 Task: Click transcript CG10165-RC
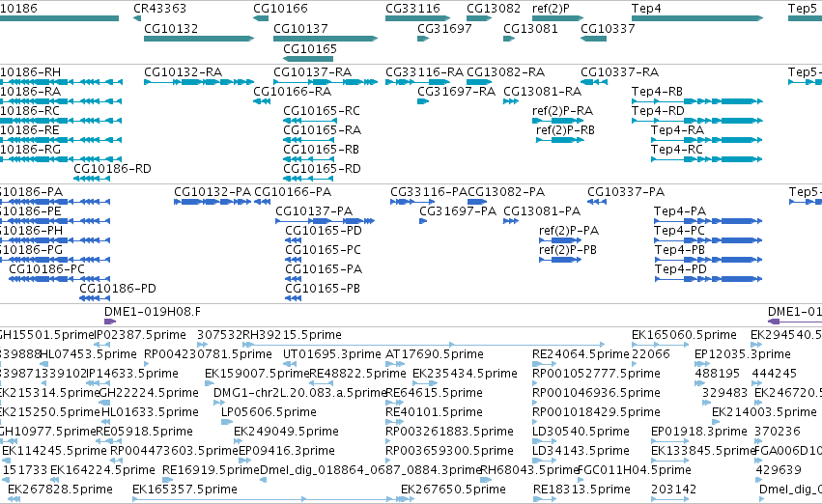pos(322,111)
